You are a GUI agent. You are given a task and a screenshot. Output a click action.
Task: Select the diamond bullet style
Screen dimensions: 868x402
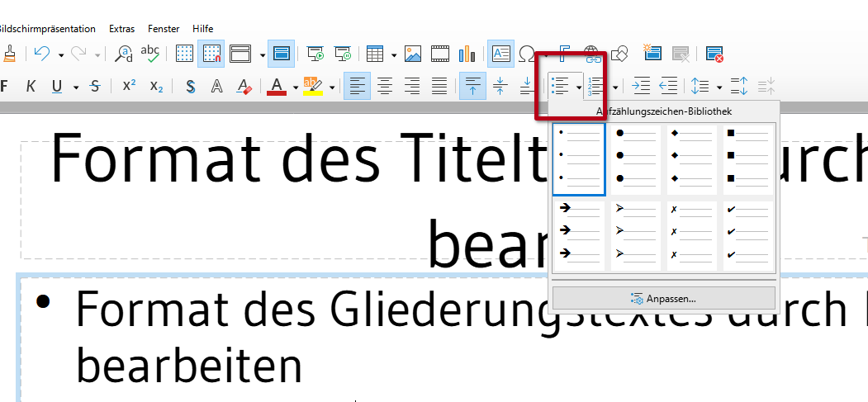click(x=692, y=160)
